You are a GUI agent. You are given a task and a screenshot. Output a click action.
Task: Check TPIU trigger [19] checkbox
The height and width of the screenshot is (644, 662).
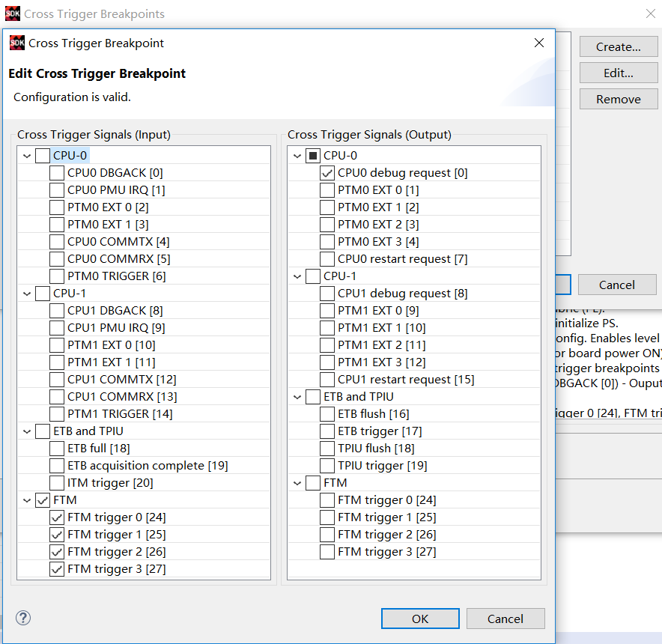pos(327,466)
